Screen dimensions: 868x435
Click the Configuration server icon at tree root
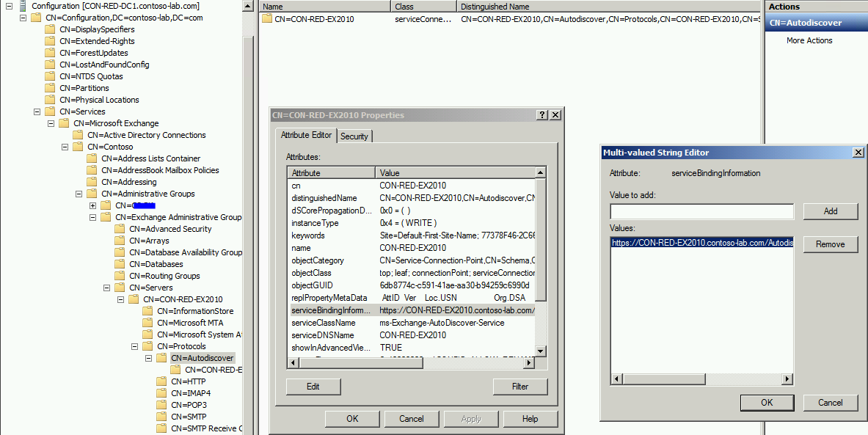(22, 6)
